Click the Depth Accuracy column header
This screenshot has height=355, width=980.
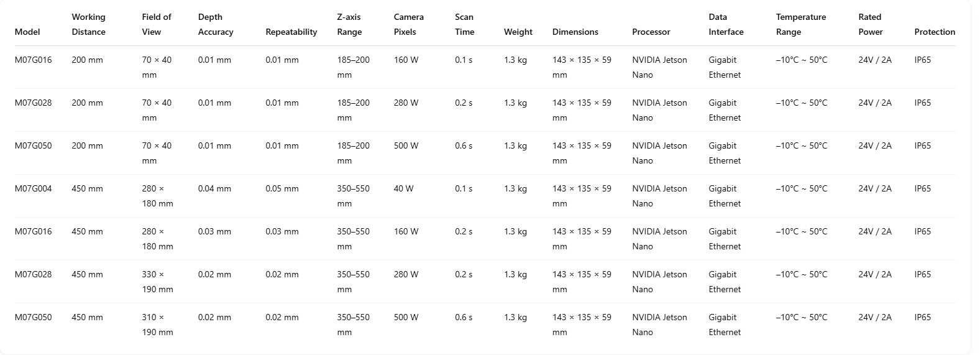pos(216,24)
